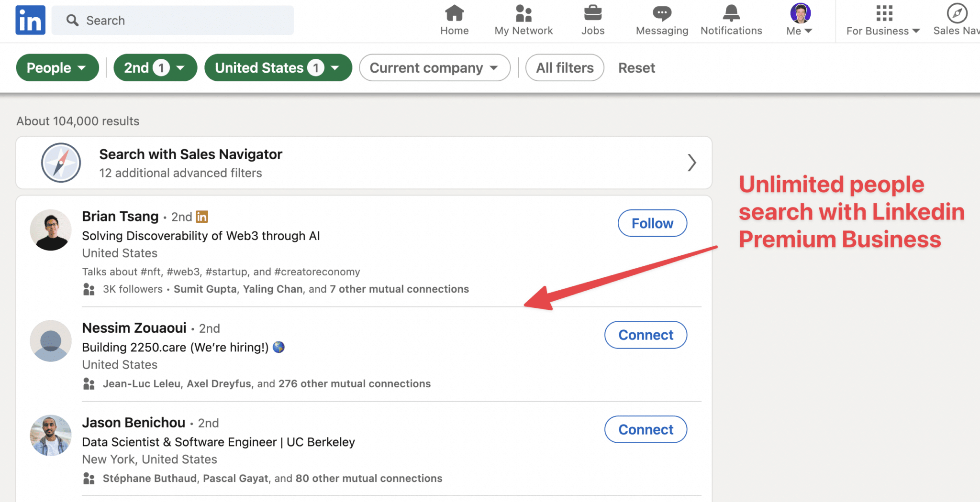Open Search with Sales Navigator chevron

[x=691, y=163]
